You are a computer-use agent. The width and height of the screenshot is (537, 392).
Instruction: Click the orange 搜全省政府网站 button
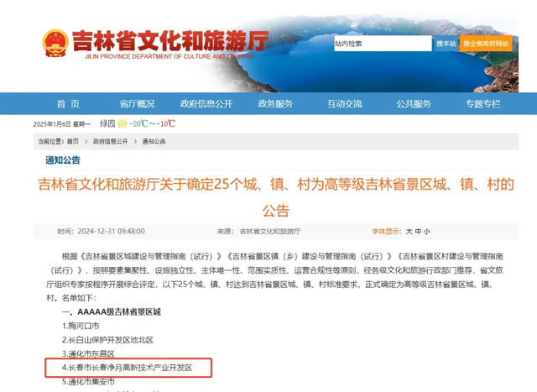click(x=486, y=44)
